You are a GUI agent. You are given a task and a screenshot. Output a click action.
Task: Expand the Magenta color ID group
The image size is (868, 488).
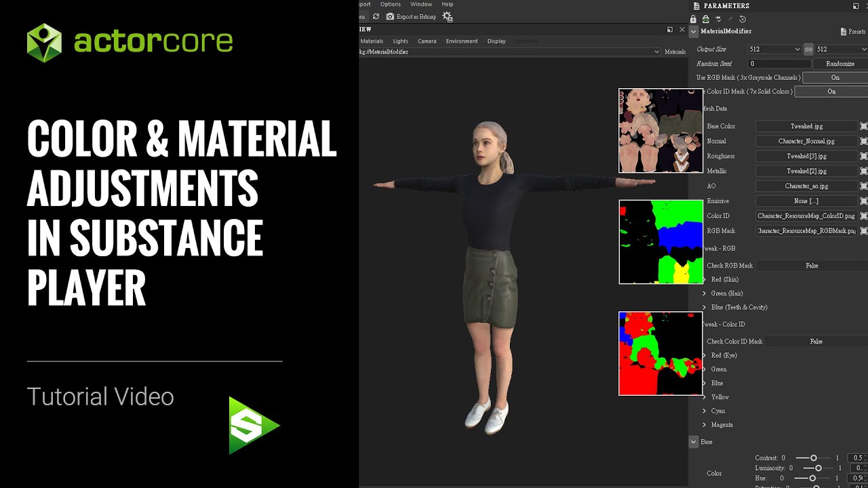point(704,425)
